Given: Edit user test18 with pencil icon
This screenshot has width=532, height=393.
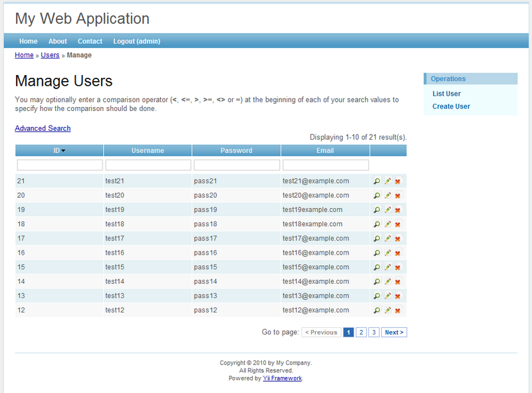Looking at the screenshot, I should point(388,224).
